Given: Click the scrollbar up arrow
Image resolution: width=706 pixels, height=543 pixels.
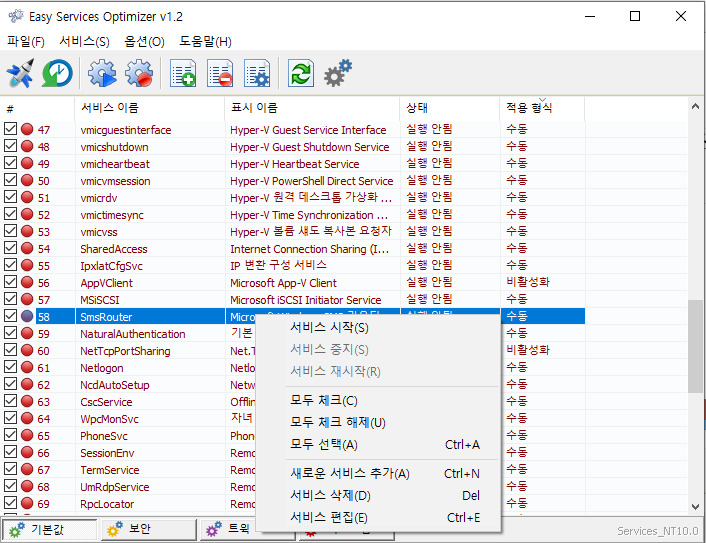Looking at the screenshot, I should click(x=695, y=107).
